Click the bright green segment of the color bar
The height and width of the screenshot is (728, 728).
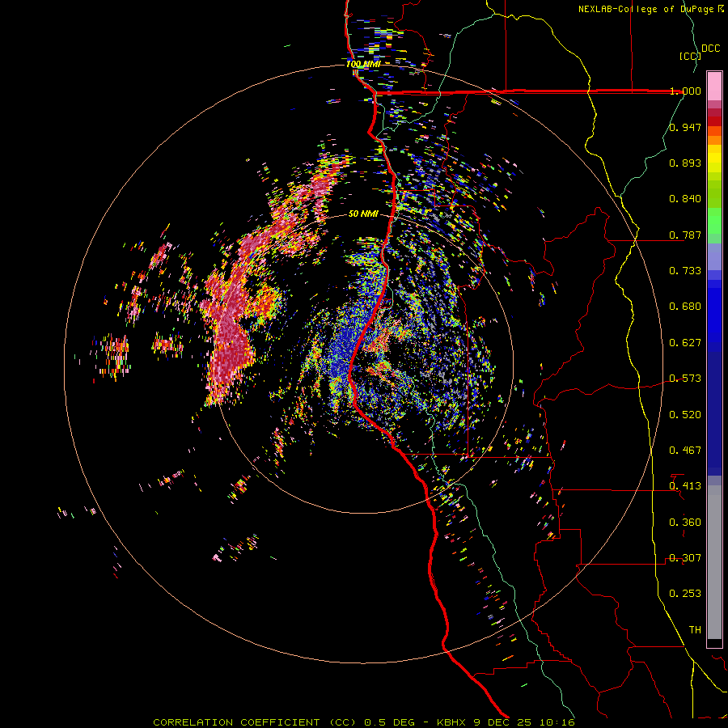714,220
